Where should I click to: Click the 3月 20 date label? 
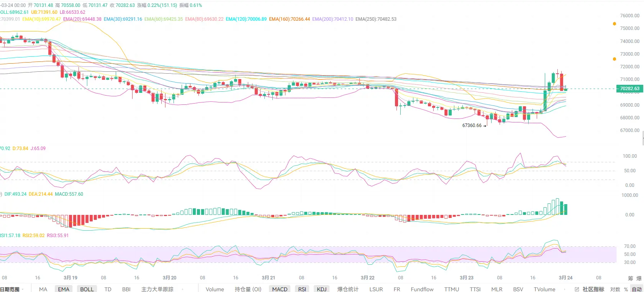[x=169, y=278]
